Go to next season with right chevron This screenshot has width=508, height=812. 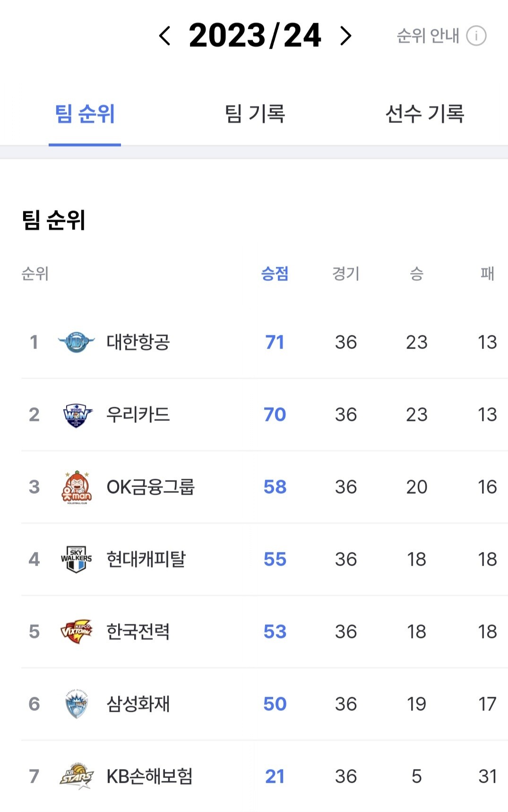[346, 36]
